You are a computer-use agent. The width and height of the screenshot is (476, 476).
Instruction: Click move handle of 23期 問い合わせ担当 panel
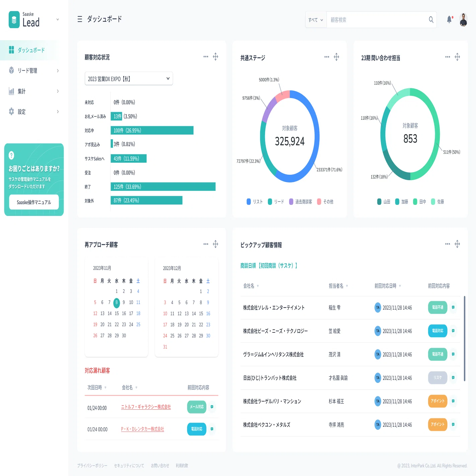tap(457, 57)
